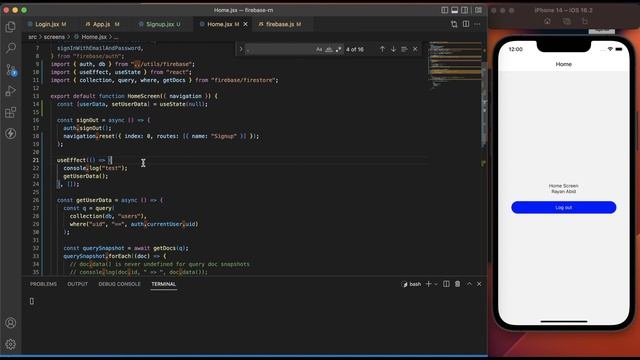The image size is (640, 360).
Task: Toggle secondary side bar visibility
Action: [x=464, y=10]
